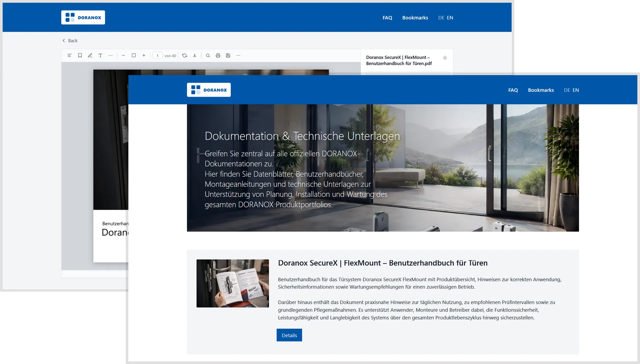
Task: Open the PDF outline sidebar icon
Action: tap(69, 56)
